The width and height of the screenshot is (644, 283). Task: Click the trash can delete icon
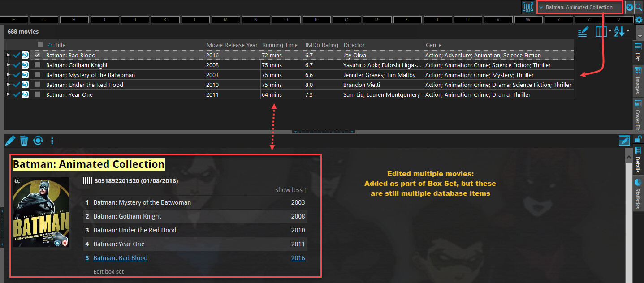click(x=24, y=141)
